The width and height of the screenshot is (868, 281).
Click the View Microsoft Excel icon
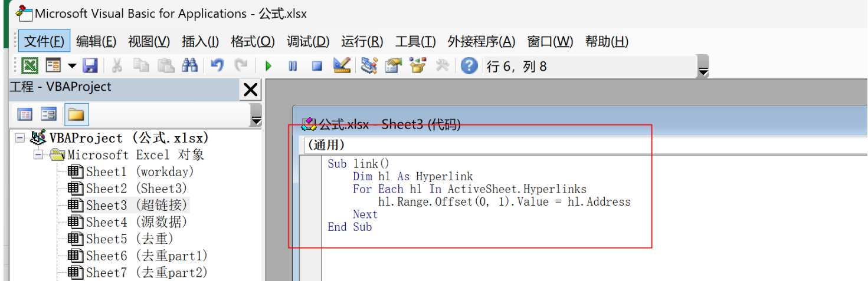coord(30,65)
